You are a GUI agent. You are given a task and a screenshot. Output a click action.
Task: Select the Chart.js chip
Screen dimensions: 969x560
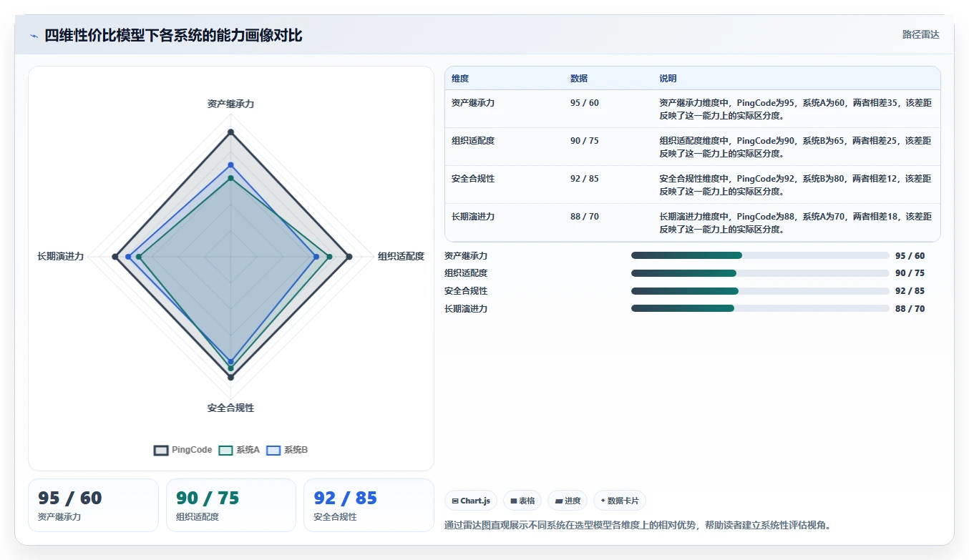(x=471, y=501)
